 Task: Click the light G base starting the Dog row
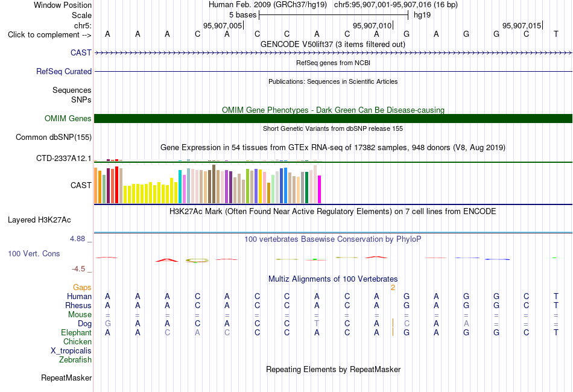(107, 324)
